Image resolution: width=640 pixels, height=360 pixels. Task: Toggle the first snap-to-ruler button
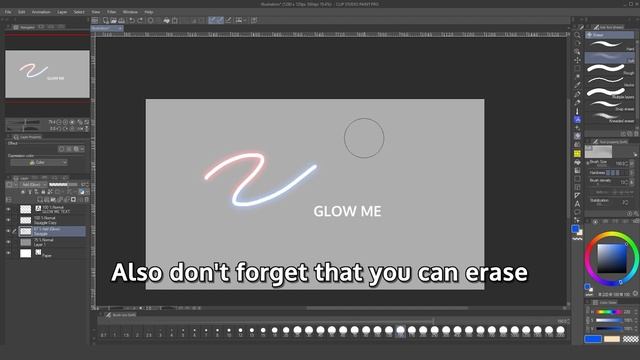tap(212, 20)
